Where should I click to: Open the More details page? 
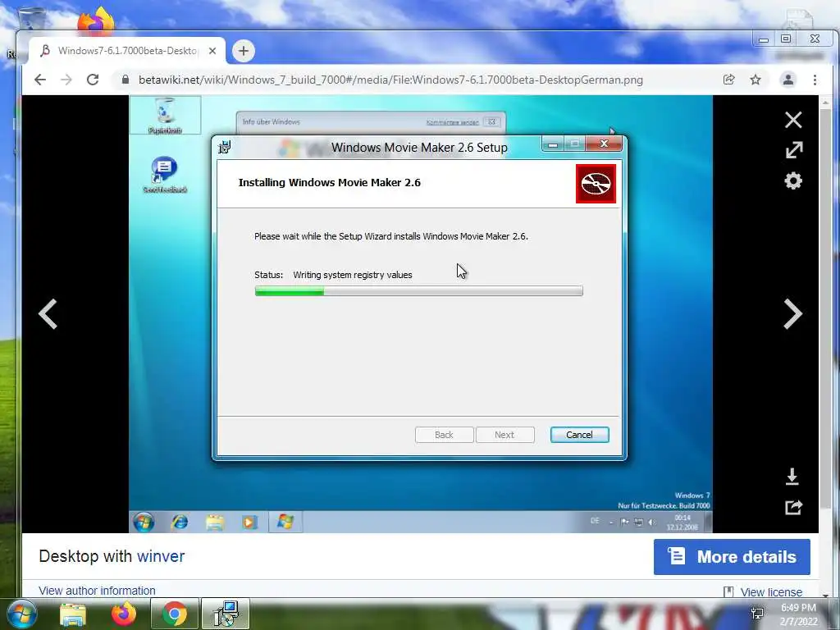(x=732, y=557)
